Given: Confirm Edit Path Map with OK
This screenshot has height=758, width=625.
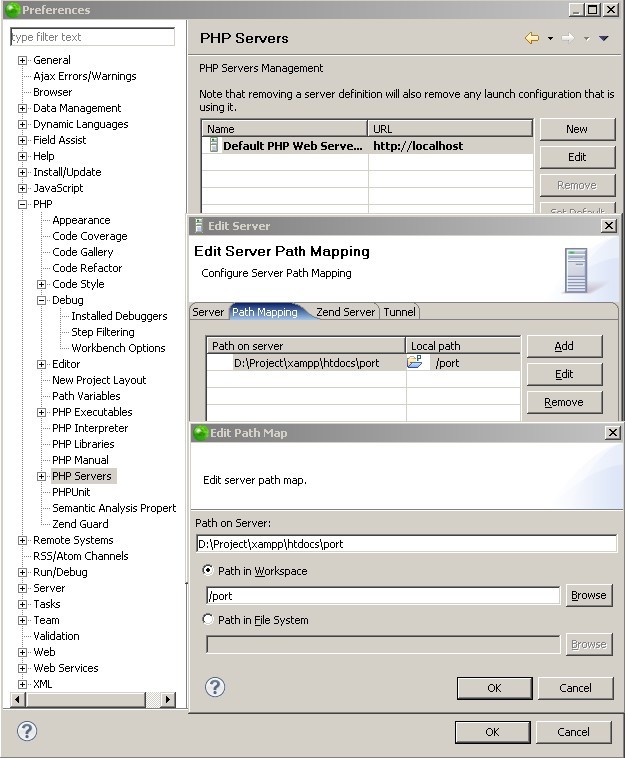Looking at the screenshot, I should click(494, 688).
